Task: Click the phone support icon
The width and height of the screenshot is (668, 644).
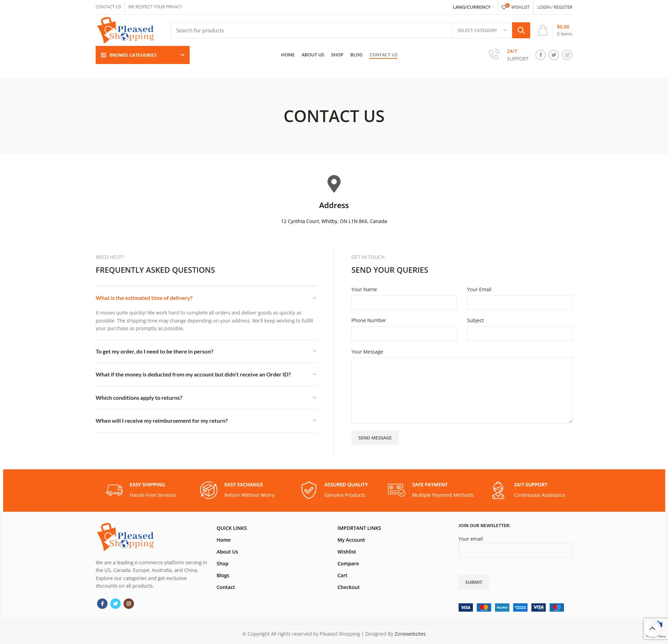Action: pos(494,54)
